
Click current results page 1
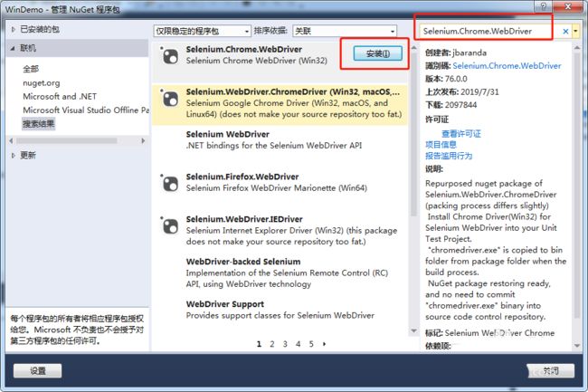tap(259, 344)
